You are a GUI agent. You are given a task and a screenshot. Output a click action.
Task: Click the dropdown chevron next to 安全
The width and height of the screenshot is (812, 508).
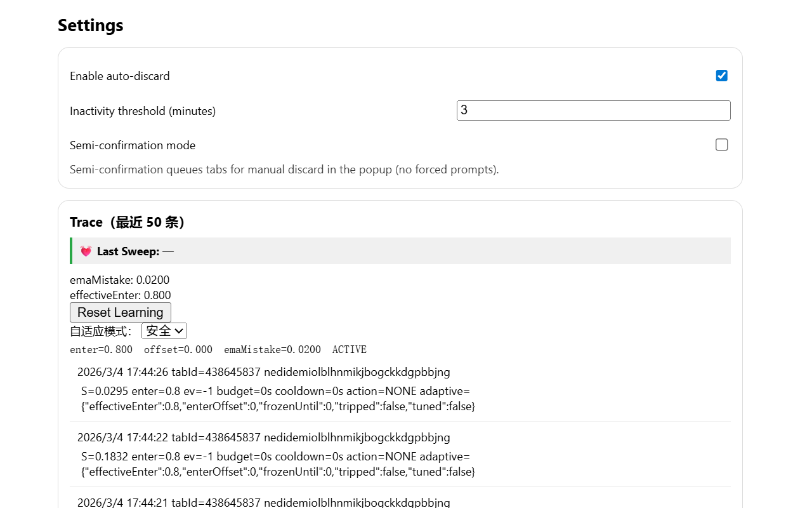tap(179, 331)
